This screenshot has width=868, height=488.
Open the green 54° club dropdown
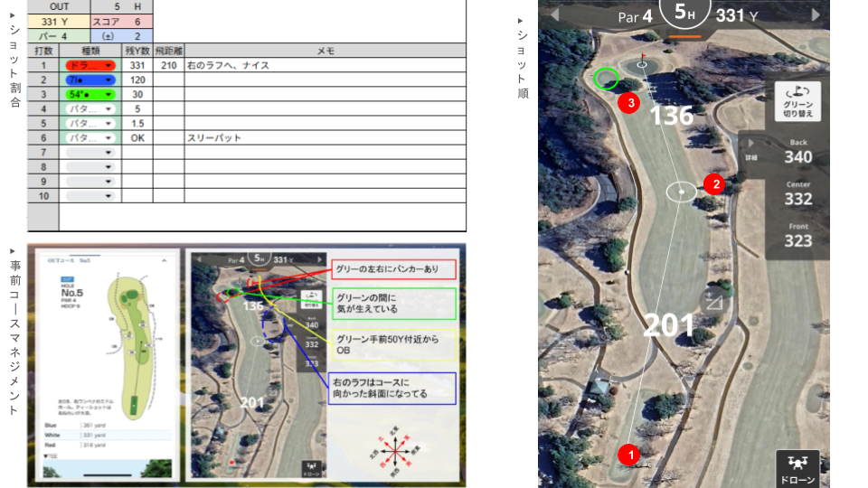tap(90, 95)
